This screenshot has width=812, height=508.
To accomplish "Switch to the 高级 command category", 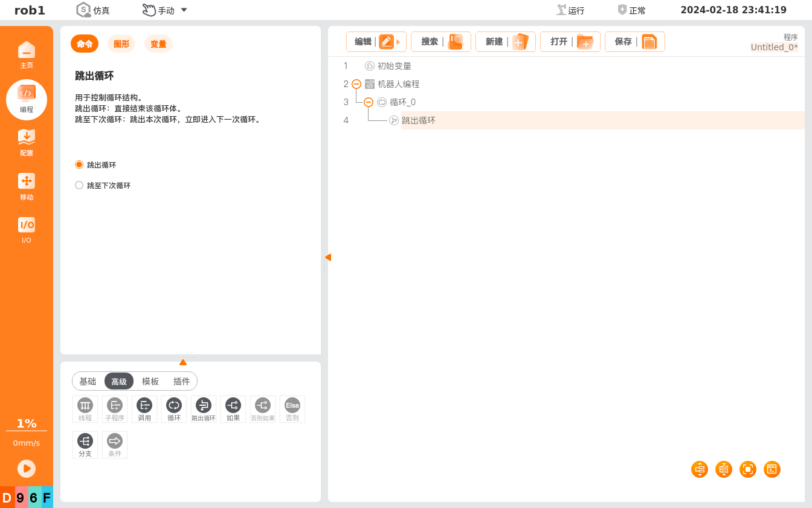I will [119, 382].
